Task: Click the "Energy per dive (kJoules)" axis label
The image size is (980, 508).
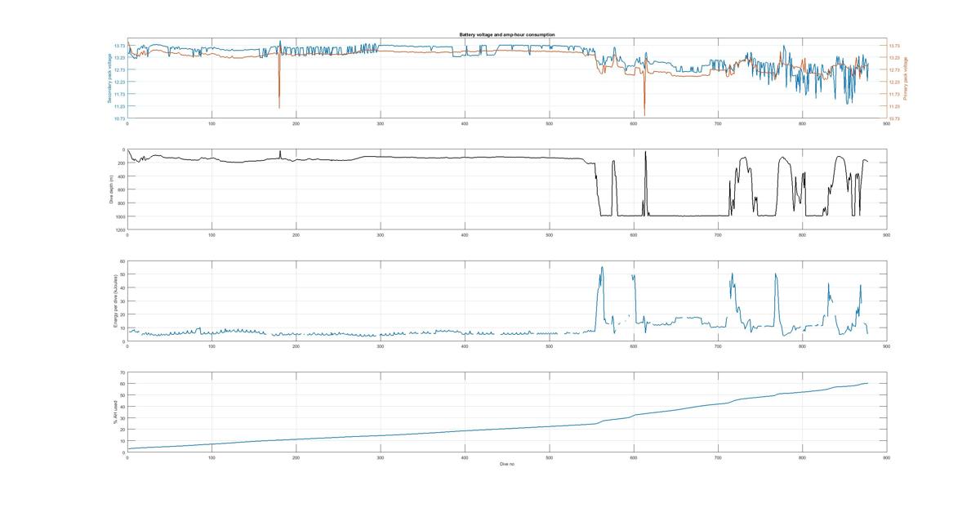Action: [116, 301]
